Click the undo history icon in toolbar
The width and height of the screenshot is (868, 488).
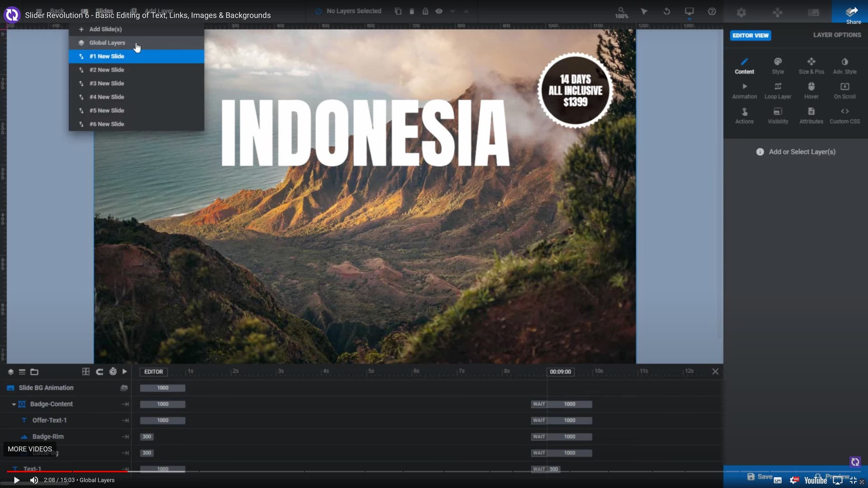(x=666, y=11)
